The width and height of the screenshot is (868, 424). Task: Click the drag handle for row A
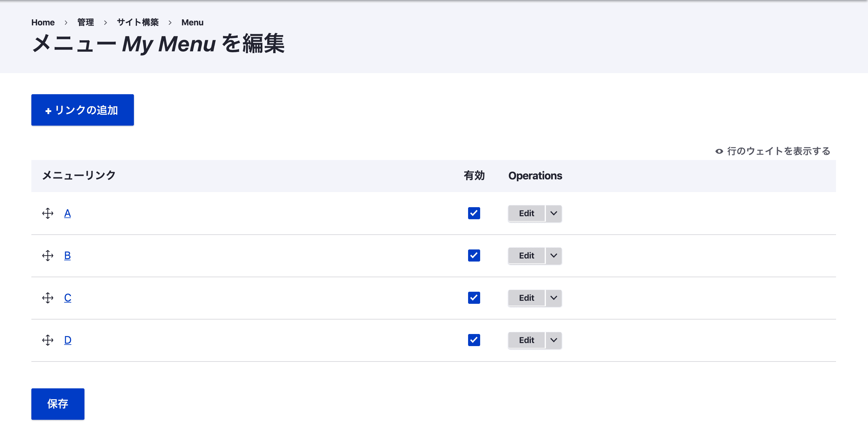(48, 213)
